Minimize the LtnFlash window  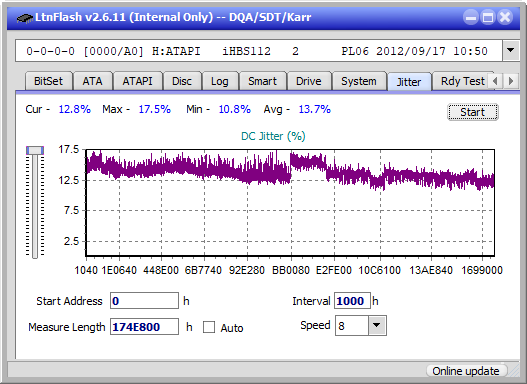[x=471, y=17]
